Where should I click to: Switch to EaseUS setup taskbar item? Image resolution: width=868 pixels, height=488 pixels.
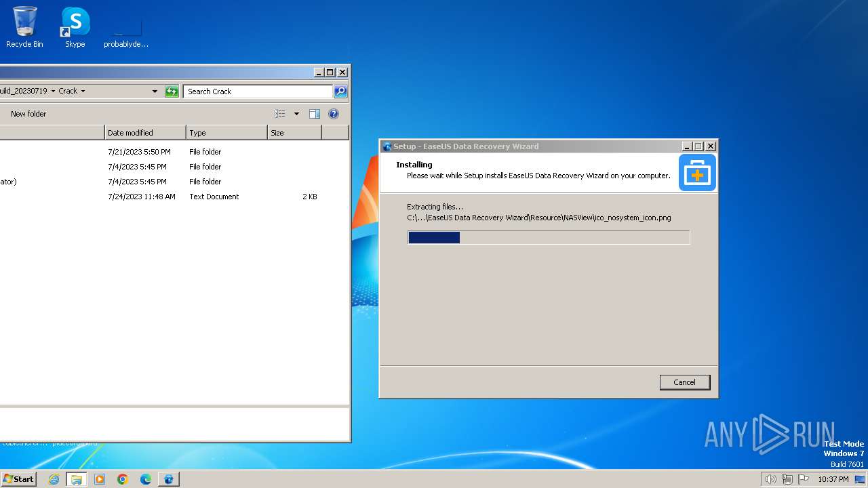click(169, 479)
